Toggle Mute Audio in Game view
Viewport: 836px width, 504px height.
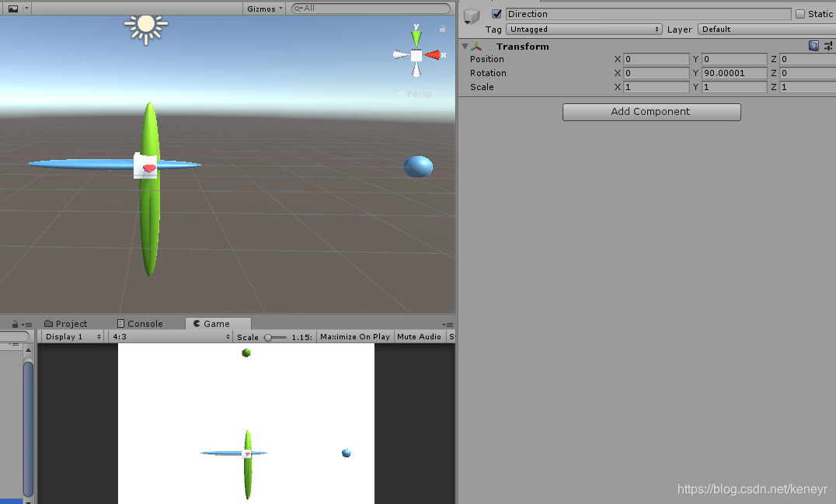(419, 337)
